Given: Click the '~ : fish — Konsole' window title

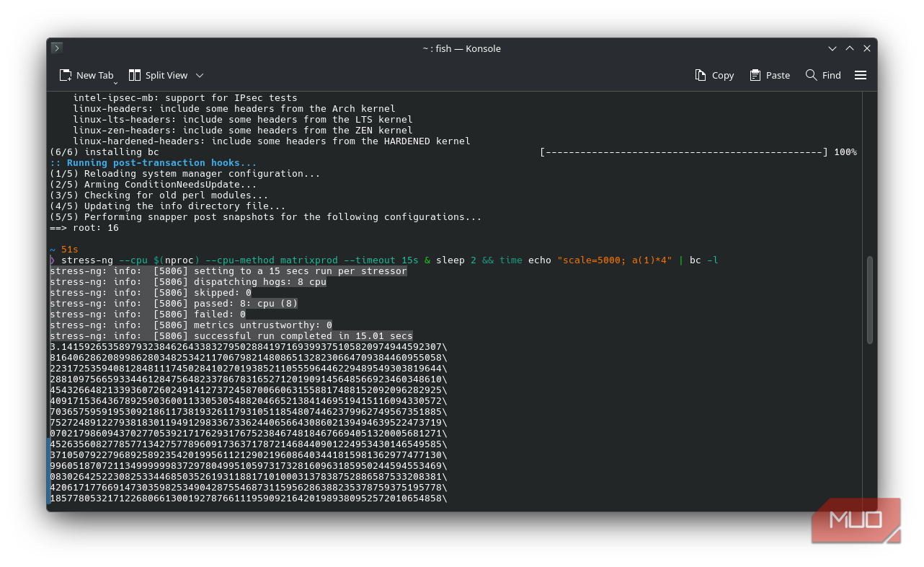Looking at the screenshot, I should click(462, 48).
